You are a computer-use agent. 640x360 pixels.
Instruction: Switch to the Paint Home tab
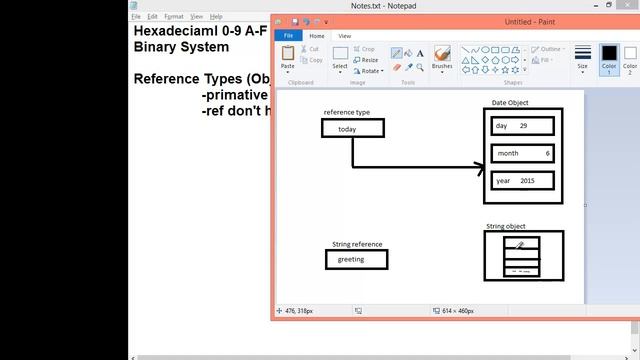click(317, 36)
